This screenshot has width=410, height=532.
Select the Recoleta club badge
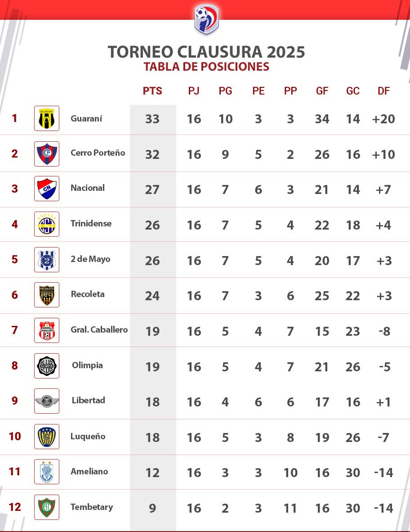pos(47,295)
